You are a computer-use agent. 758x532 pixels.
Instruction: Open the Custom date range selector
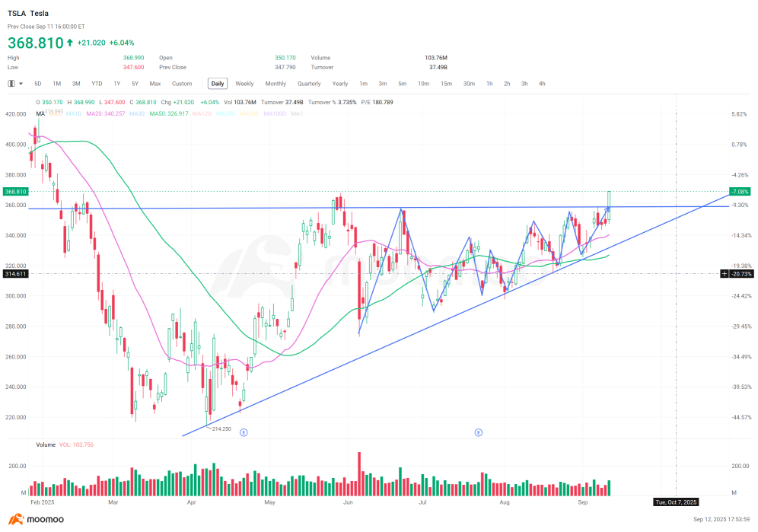(182, 84)
